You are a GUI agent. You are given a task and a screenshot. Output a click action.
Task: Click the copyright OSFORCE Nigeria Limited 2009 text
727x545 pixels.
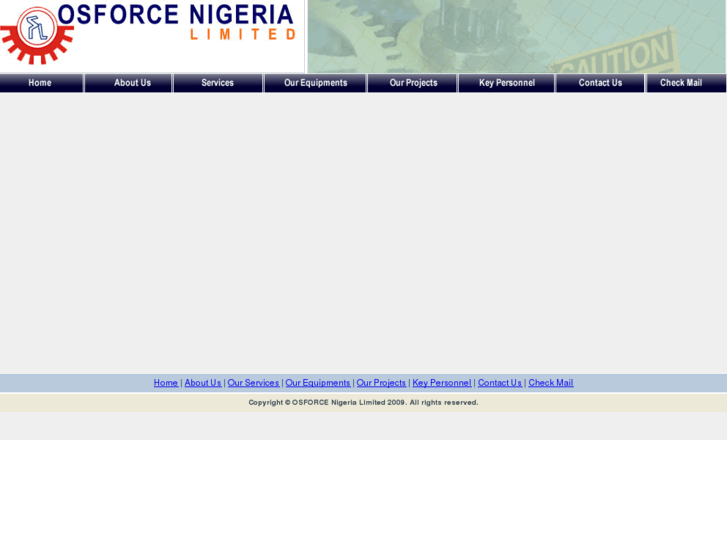click(x=363, y=403)
